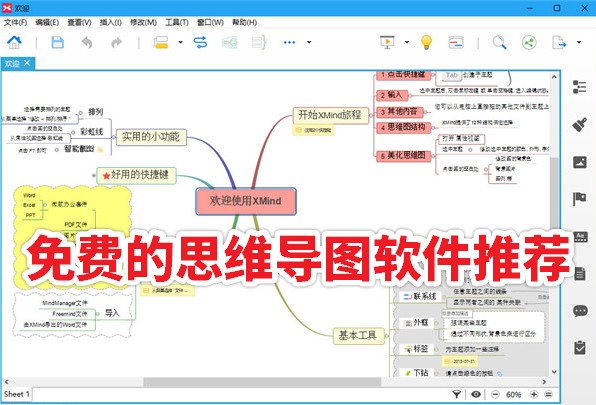Open the task info clipboard panel
This screenshot has width=596, height=405.
pos(580,348)
